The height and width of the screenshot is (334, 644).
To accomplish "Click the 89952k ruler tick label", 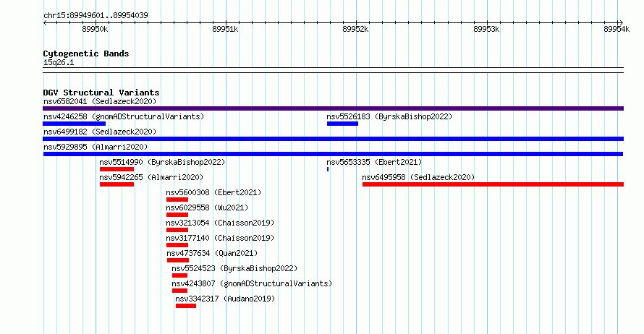I will [x=355, y=29].
